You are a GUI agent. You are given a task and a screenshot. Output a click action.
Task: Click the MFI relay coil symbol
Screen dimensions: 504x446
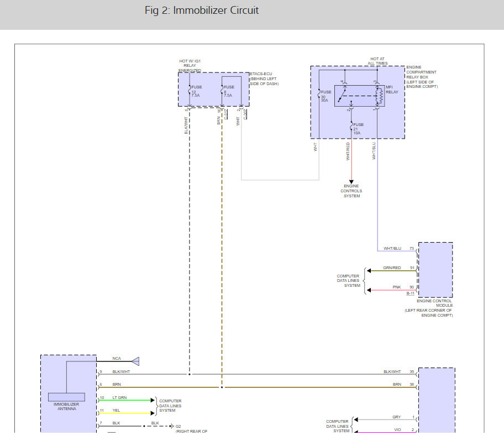(x=380, y=96)
